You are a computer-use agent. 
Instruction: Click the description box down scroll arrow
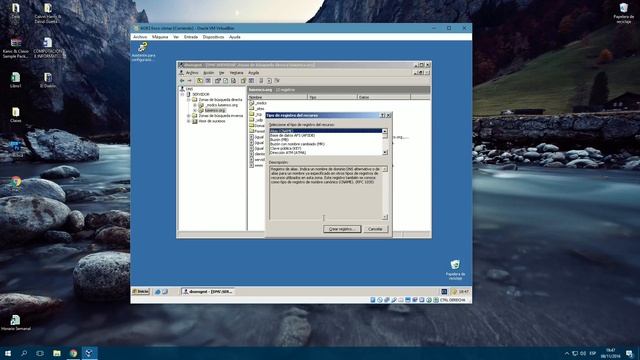[384, 217]
